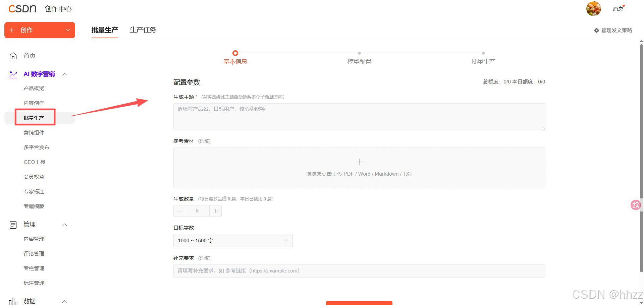Click the orange 创作 button
The image size is (644, 305).
point(40,30)
